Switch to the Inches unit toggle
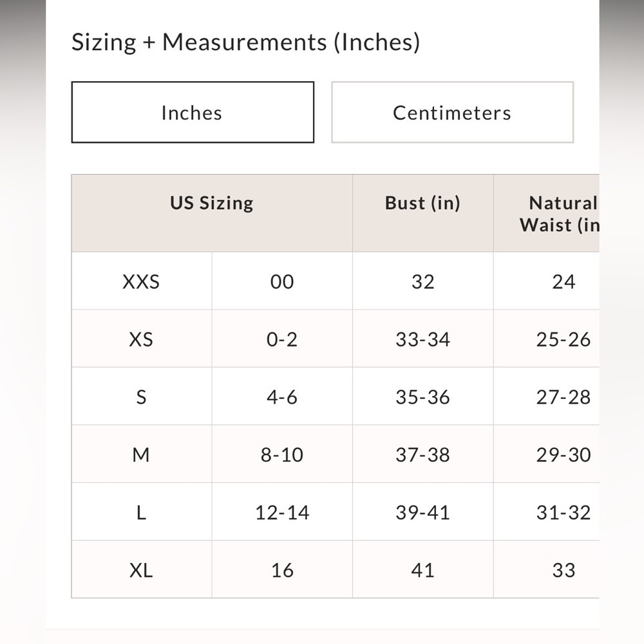The width and height of the screenshot is (644, 644). [193, 112]
